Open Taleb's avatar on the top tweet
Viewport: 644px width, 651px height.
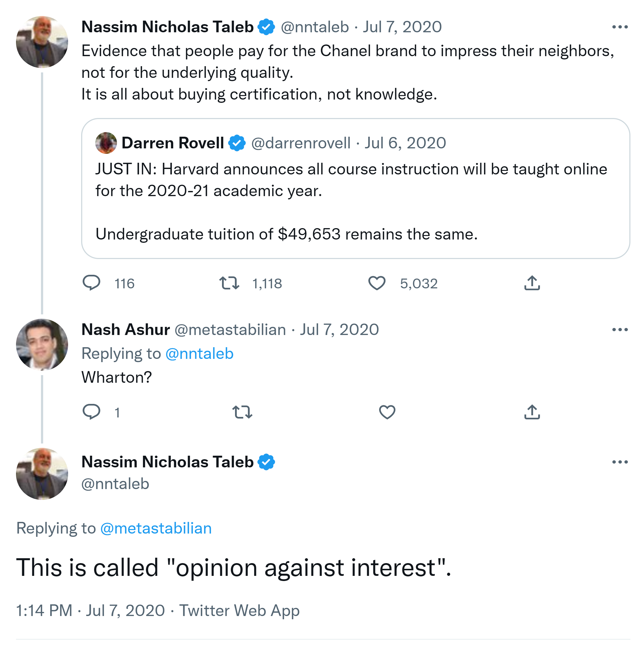tap(42, 42)
